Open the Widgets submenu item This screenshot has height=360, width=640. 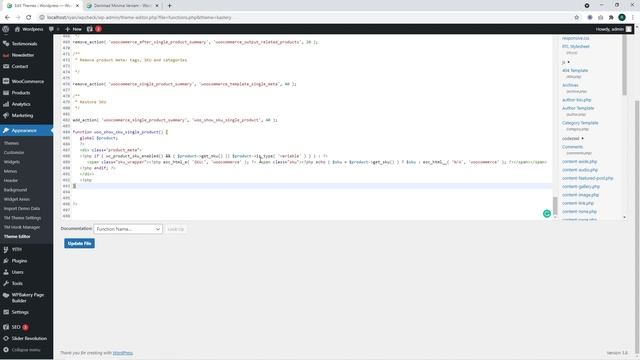point(12,162)
